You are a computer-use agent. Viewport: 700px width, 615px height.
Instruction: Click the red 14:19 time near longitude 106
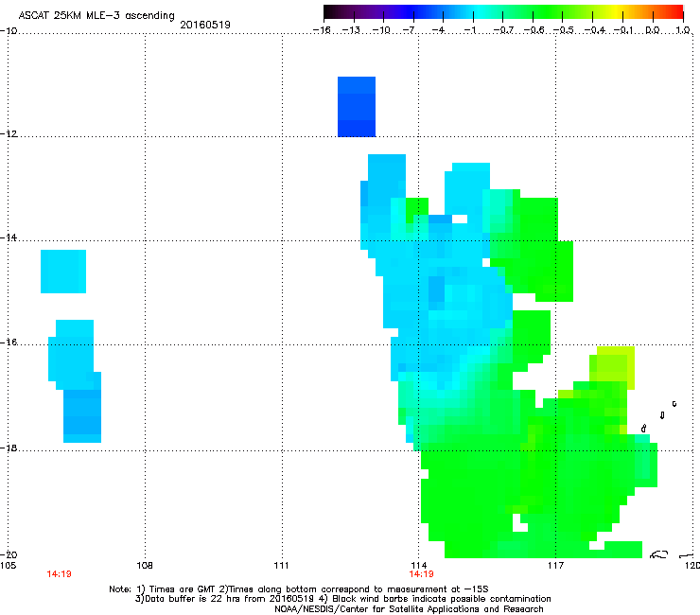pos(59,574)
